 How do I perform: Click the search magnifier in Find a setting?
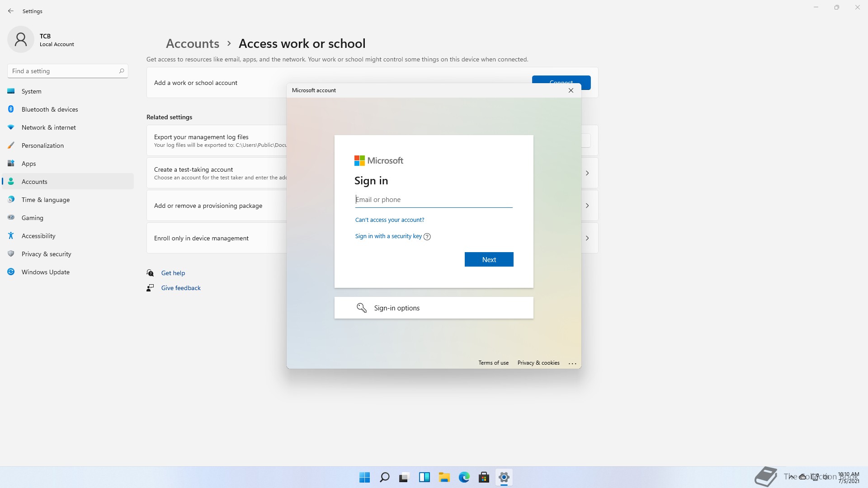click(122, 71)
